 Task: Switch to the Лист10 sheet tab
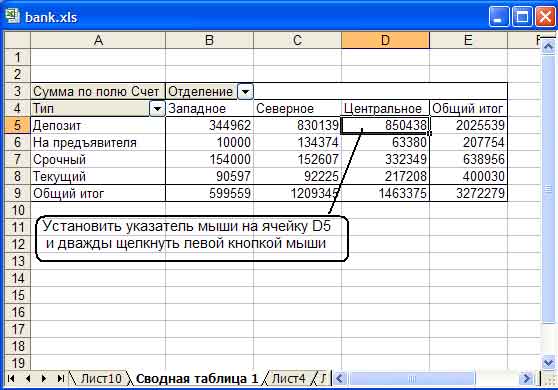tap(101, 379)
